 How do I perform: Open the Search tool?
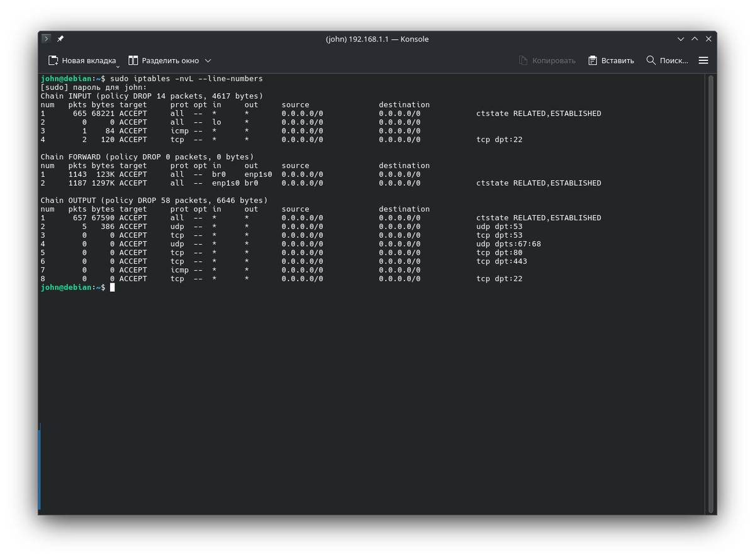(667, 60)
